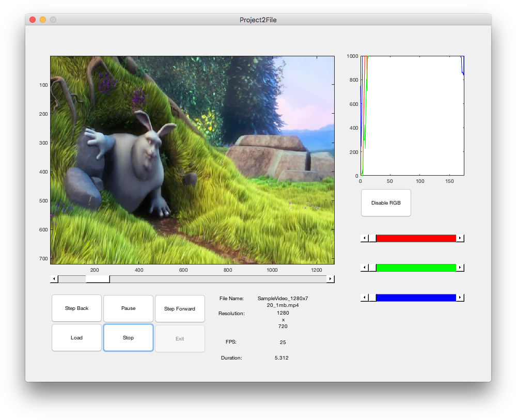Load a new video file
This screenshot has height=420, width=516.
[x=76, y=337]
